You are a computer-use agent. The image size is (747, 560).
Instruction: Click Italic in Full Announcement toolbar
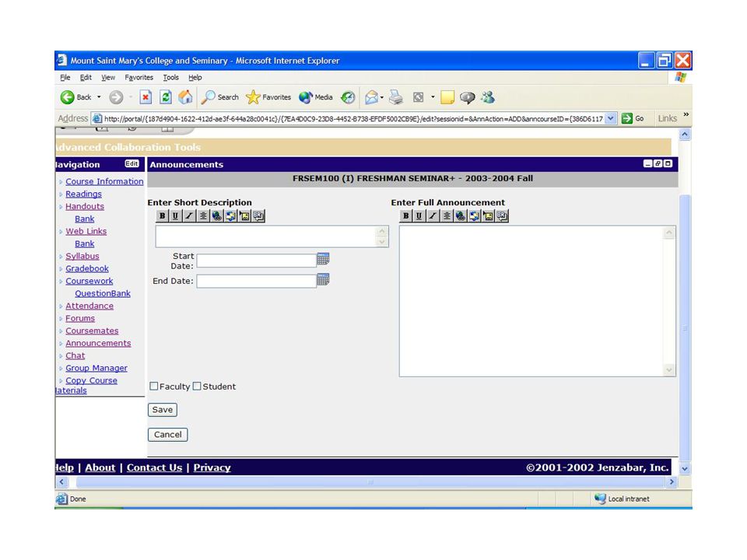(x=433, y=215)
